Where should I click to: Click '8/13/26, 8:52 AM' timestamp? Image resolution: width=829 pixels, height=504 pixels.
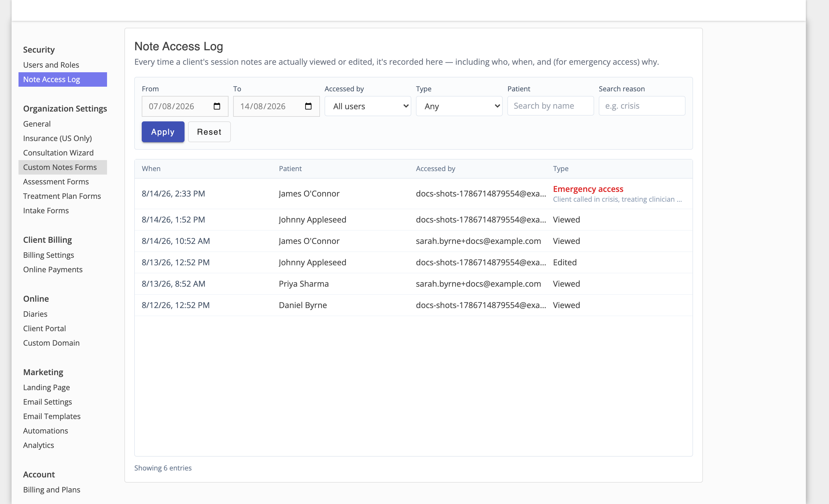pos(173,284)
